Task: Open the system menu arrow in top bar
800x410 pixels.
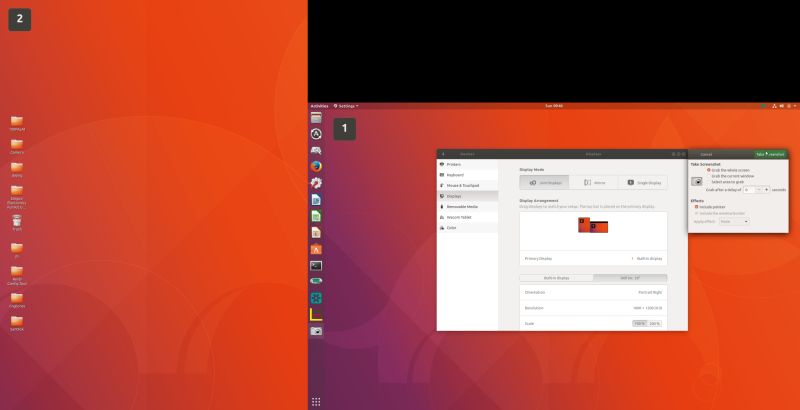Action: click(795, 106)
